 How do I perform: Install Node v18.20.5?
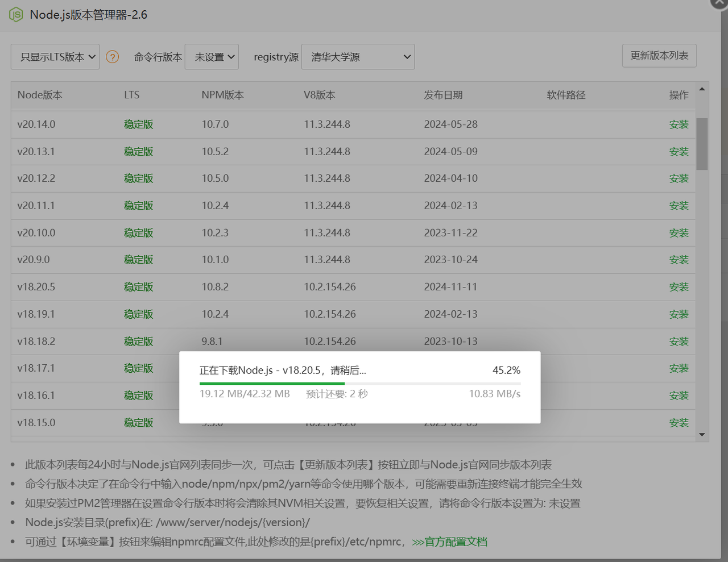pyautogui.click(x=679, y=287)
